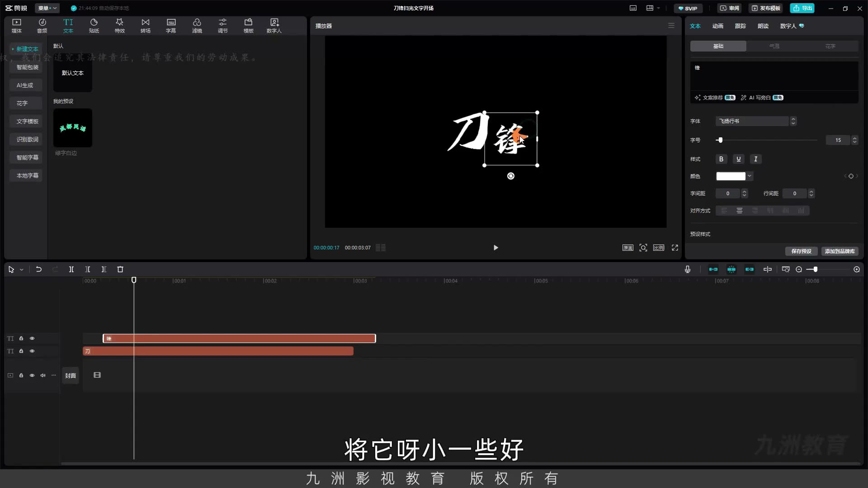Image resolution: width=868 pixels, height=488 pixels.
Task: Click the timeline zoom slider
Action: [827, 269]
